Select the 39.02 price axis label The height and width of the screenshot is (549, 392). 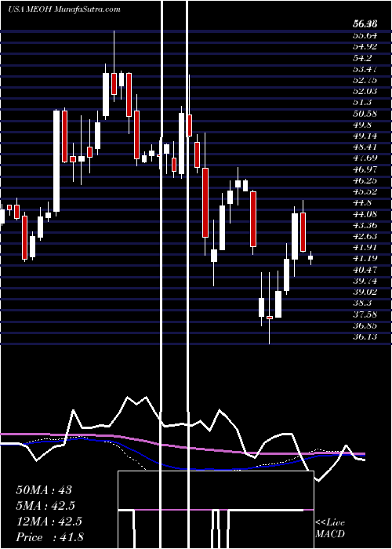tap(365, 292)
